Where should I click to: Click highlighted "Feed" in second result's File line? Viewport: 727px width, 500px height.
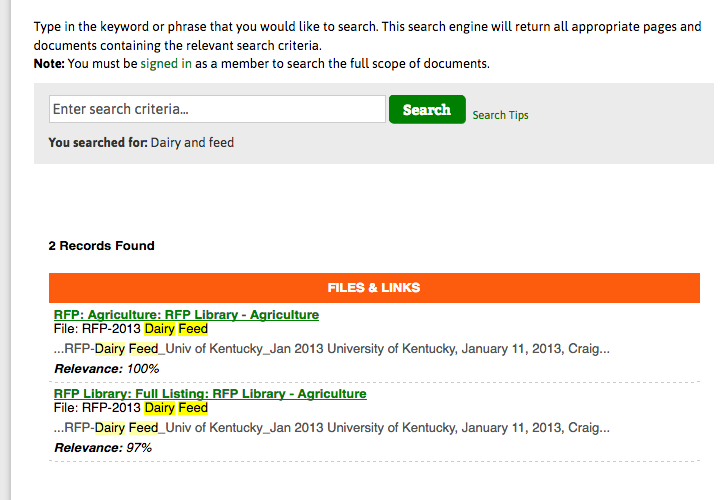coord(193,408)
